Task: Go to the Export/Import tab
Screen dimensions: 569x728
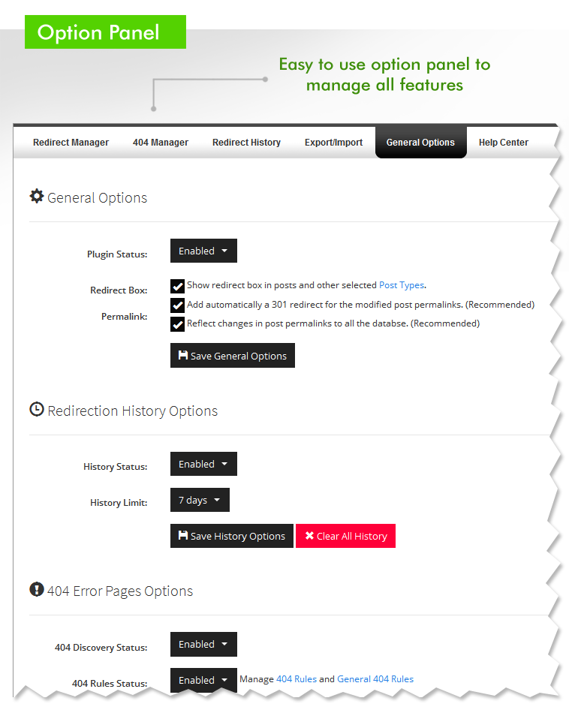Action: pyautogui.click(x=333, y=143)
